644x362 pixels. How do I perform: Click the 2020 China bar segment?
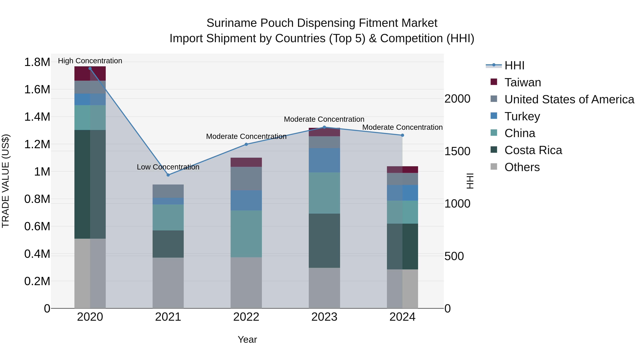pyautogui.click(x=90, y=118)
